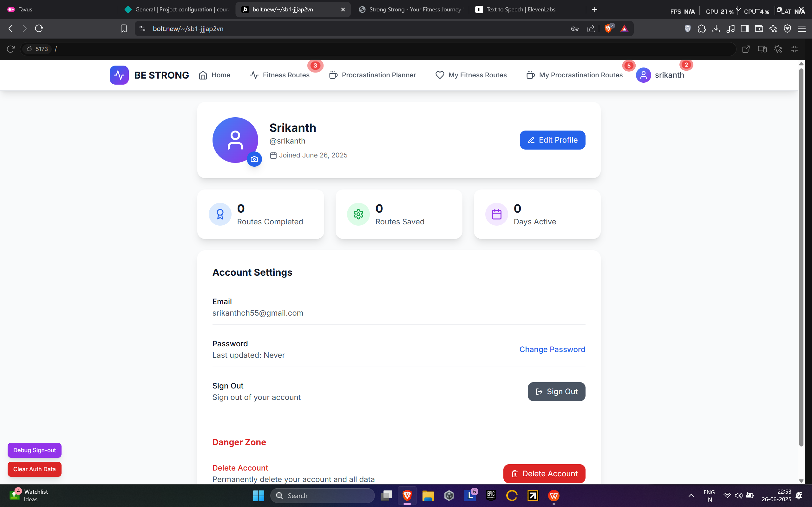
Task: Click the camera icon on the avatar
Action: (x=254, y=159)
